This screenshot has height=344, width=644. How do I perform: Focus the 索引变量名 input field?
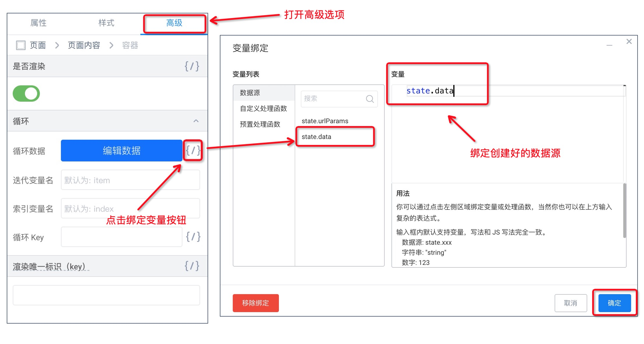tap(130, 208)
